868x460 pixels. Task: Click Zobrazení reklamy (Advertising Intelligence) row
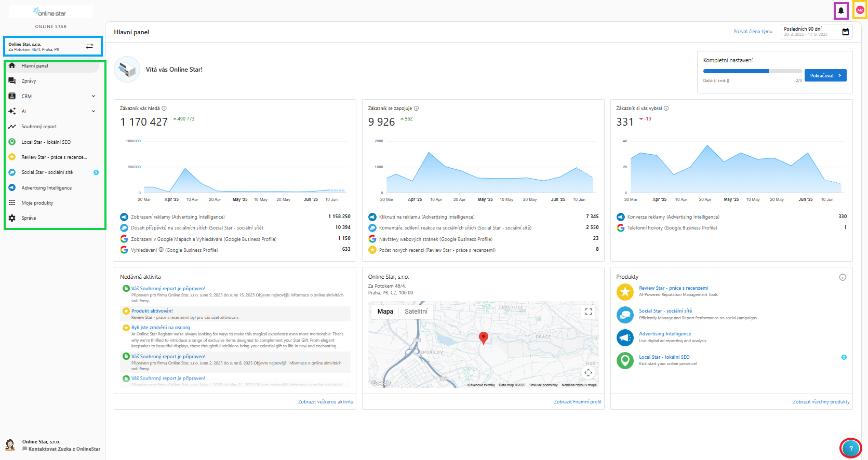[235, 217]
